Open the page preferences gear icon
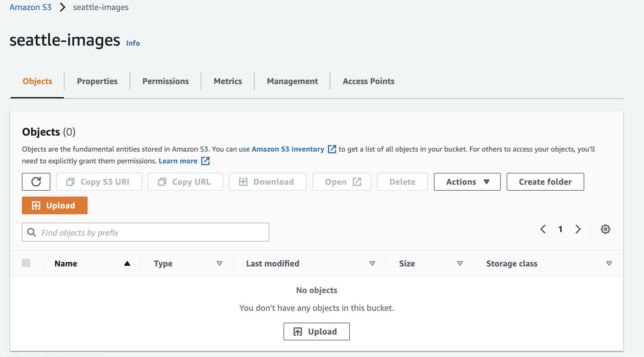644x357 pixels. point(605,229)
